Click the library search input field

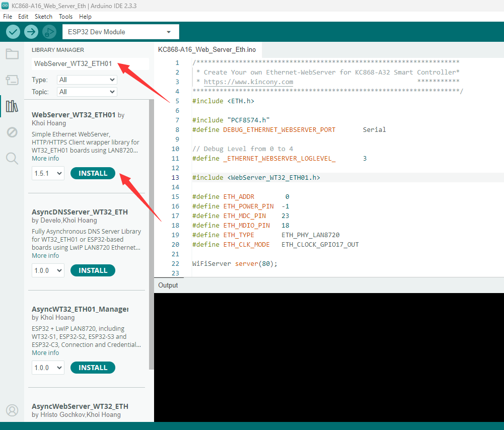click(90, 64)
